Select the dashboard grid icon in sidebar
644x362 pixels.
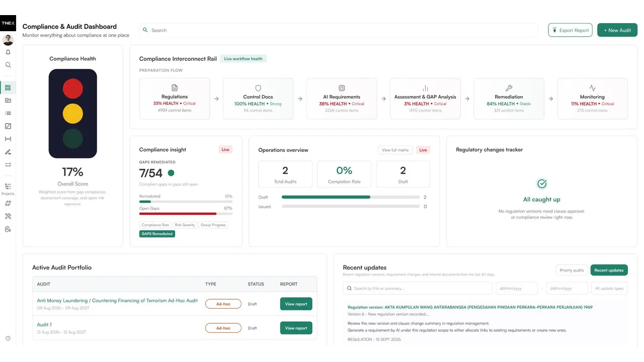(x=8, y=87)
